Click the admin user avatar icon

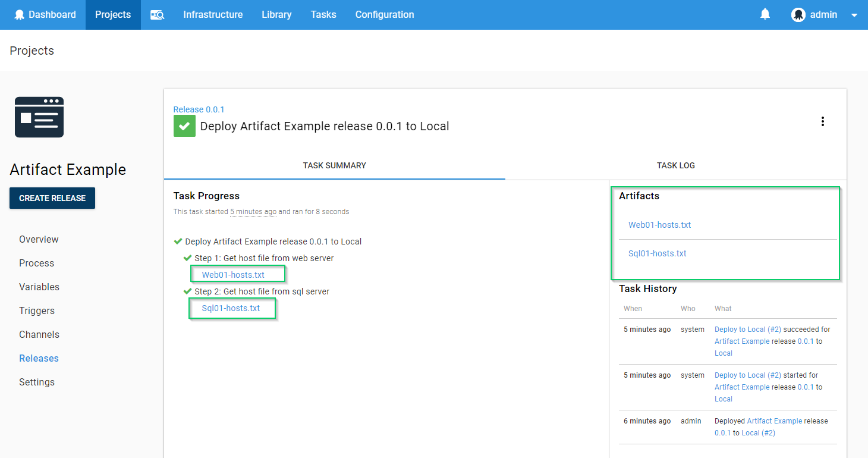(x=798, y=15)
